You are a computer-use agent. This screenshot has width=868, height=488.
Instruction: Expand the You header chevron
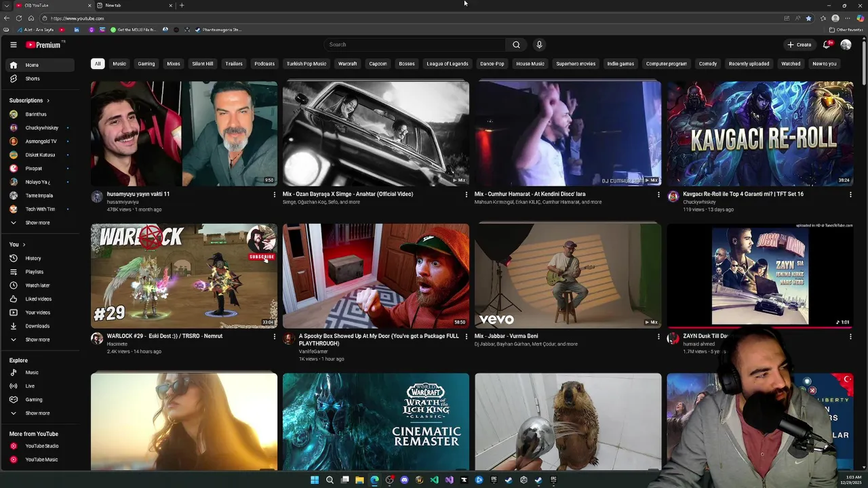[24, 245]
